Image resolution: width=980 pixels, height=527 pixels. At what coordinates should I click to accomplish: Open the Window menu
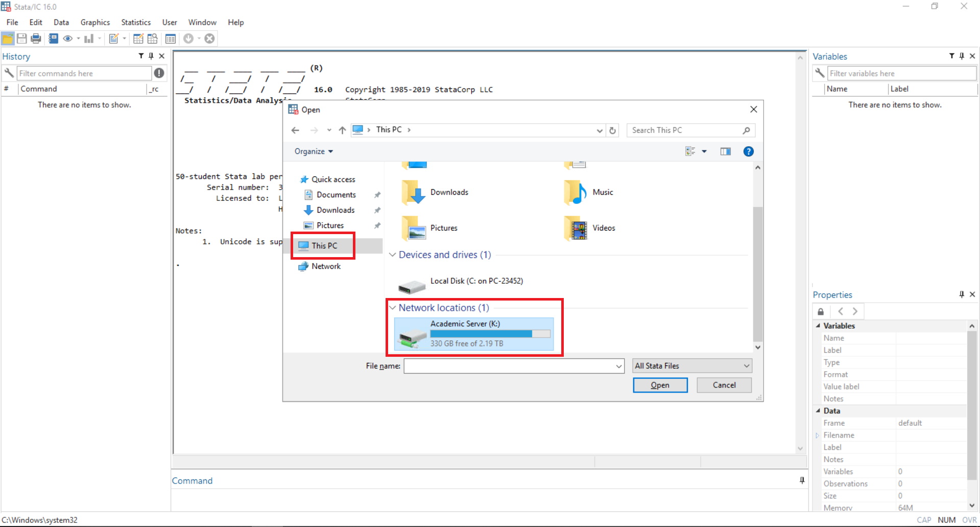[202, 22]
